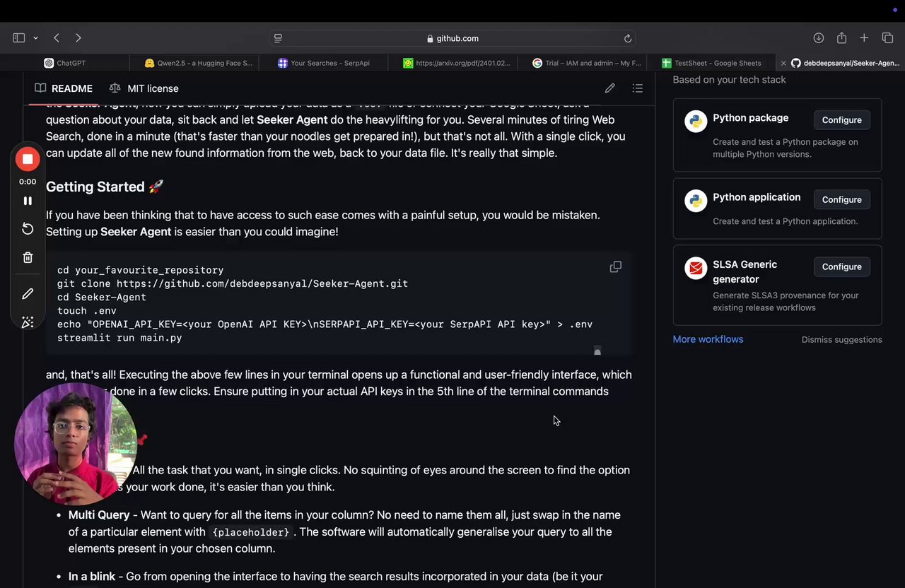Restart the recording with the undo-arrow icon
Image resolution: width=905 pixels, height=588 pixels.
click(x=28, y=228)
